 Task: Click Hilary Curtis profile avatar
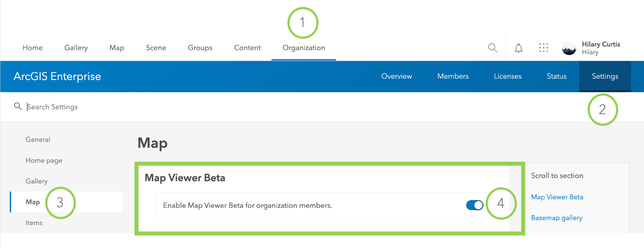click(569, 48)
